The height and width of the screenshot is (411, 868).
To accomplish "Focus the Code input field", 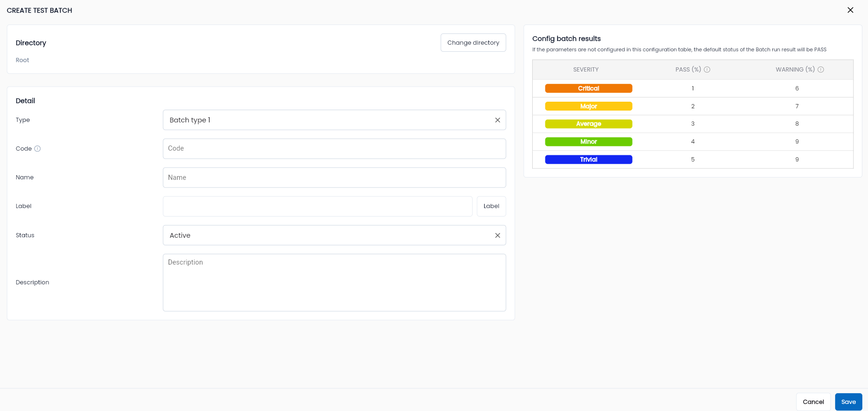I will [x=334, y=149].
